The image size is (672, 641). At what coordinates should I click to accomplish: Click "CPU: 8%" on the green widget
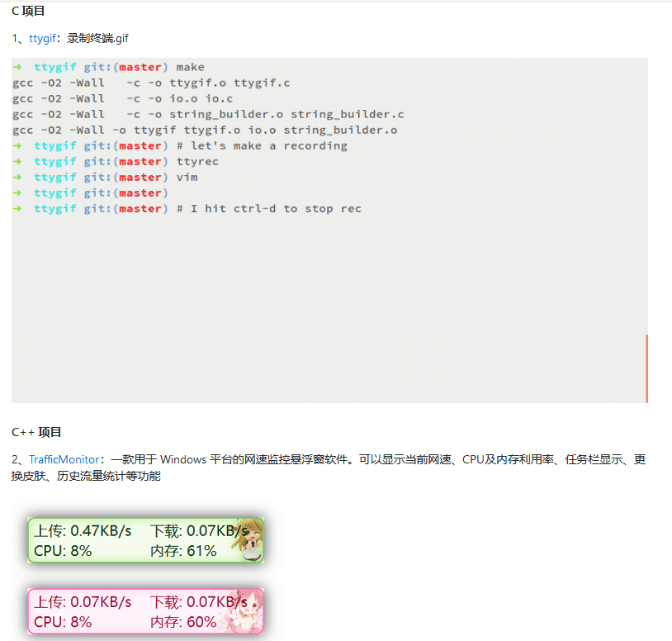click(63, 551)
